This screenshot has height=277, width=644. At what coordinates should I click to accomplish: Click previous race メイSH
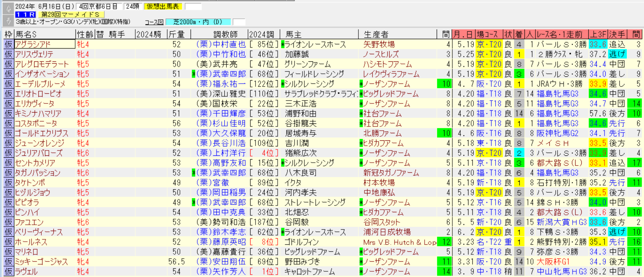tap(553, 143)
